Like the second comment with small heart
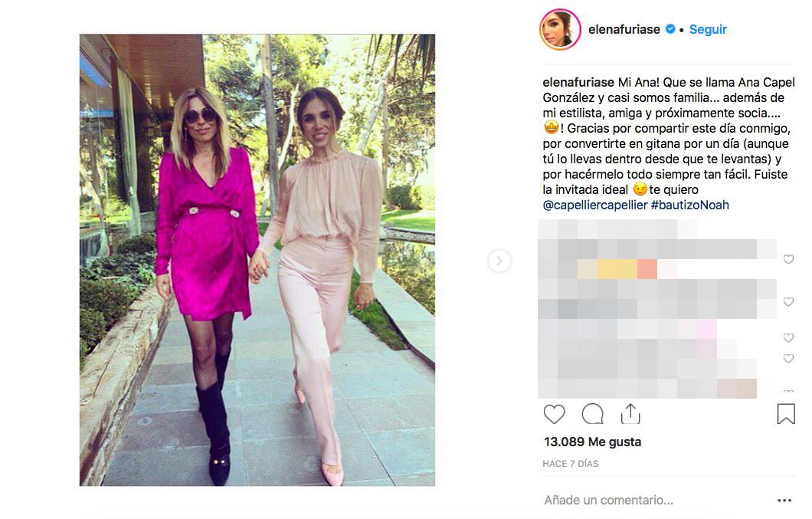812x519 pixels. (788, 302)
